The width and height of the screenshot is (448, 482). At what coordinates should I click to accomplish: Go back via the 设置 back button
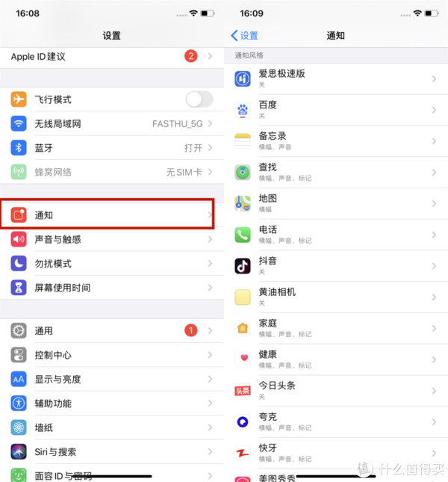click(x=244, y=36)
